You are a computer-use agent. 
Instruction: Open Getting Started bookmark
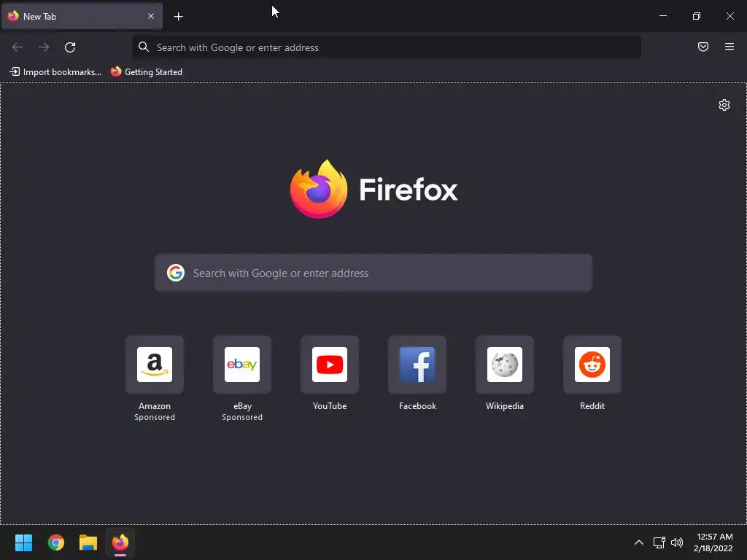point(146,72)
